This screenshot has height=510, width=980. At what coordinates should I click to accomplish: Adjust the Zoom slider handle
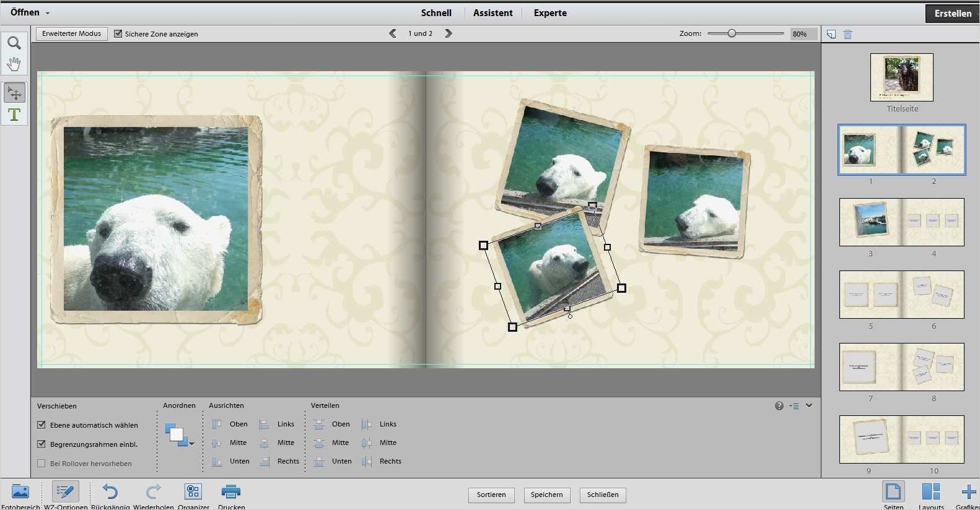pos(732,33)
